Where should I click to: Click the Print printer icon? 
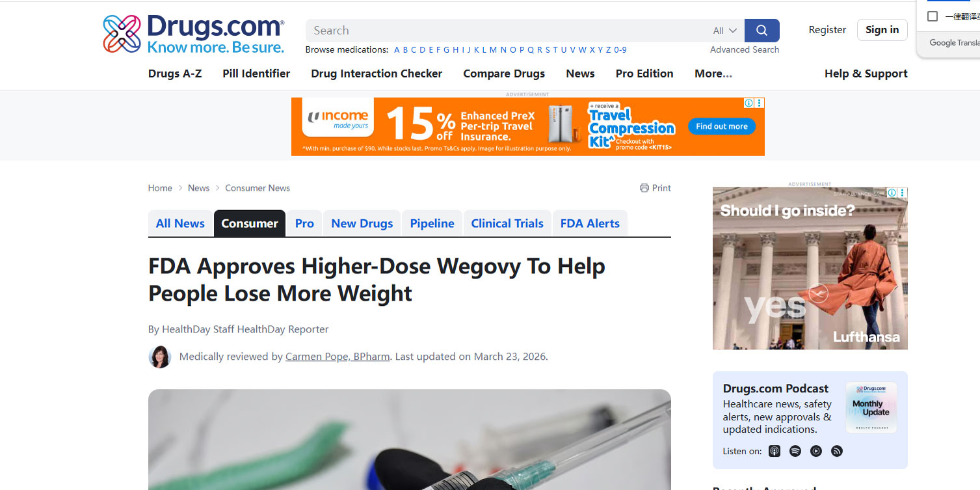coord(644,188)
